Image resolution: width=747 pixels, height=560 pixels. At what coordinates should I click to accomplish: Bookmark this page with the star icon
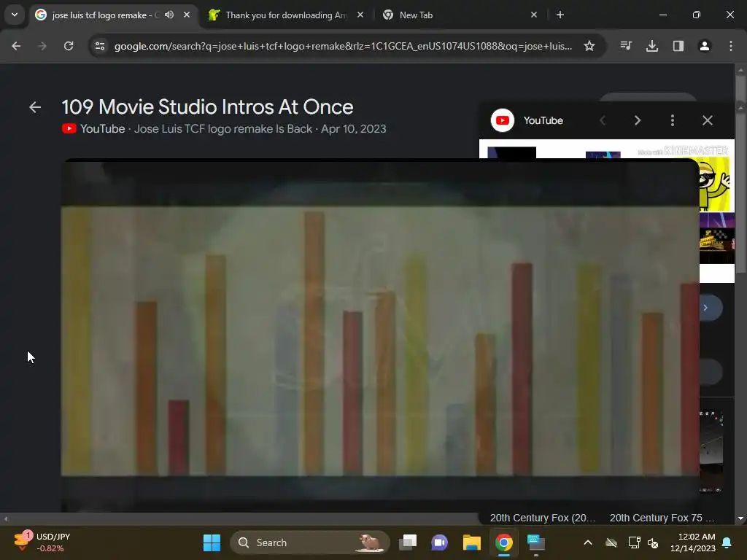click(589, 46)
